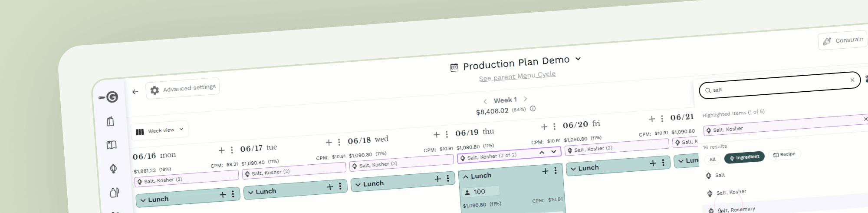This screenshot has width=868, height=213.
Task: Expand Friday's Lunch section
Action: coord(573,169)
